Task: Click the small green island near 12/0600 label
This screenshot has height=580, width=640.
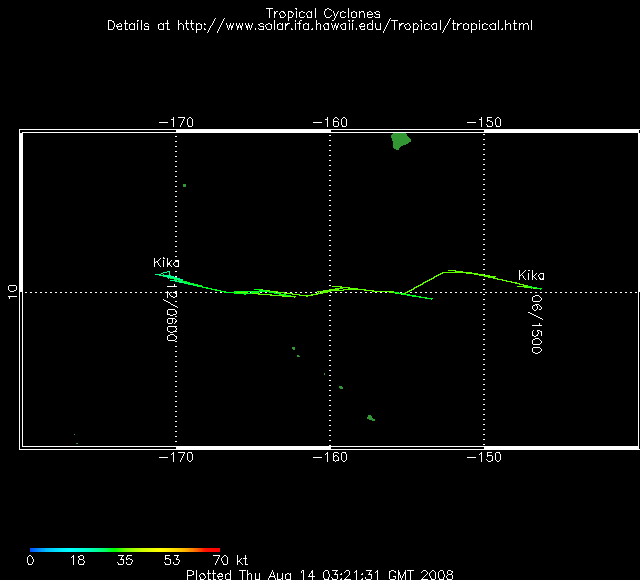Action: pos(184,185)
